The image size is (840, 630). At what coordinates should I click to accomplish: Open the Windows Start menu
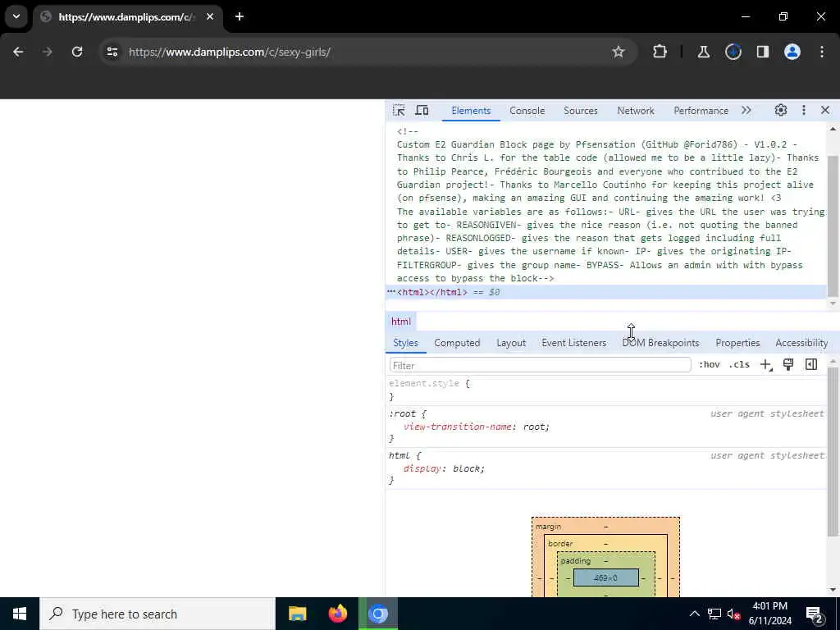tap(20, 614)
